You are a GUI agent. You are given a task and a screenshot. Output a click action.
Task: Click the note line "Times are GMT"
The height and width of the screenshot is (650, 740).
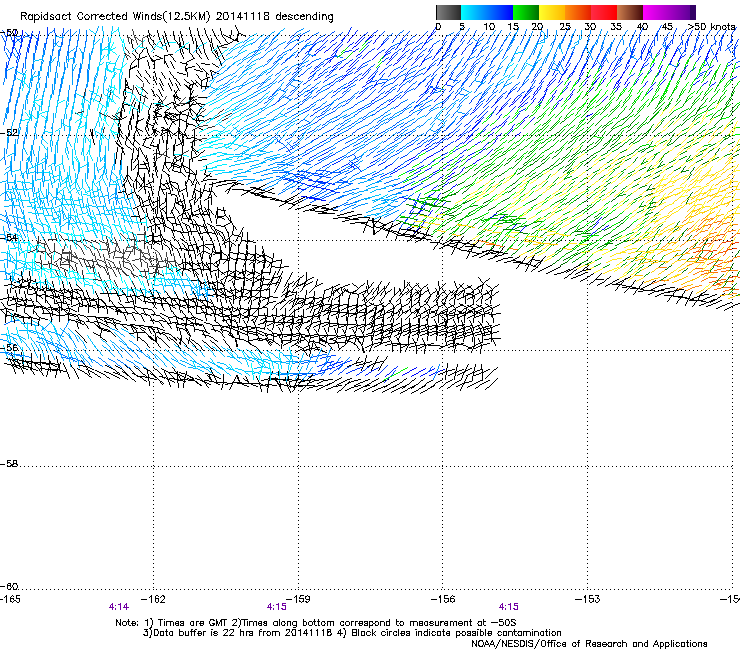click(193, 623)
